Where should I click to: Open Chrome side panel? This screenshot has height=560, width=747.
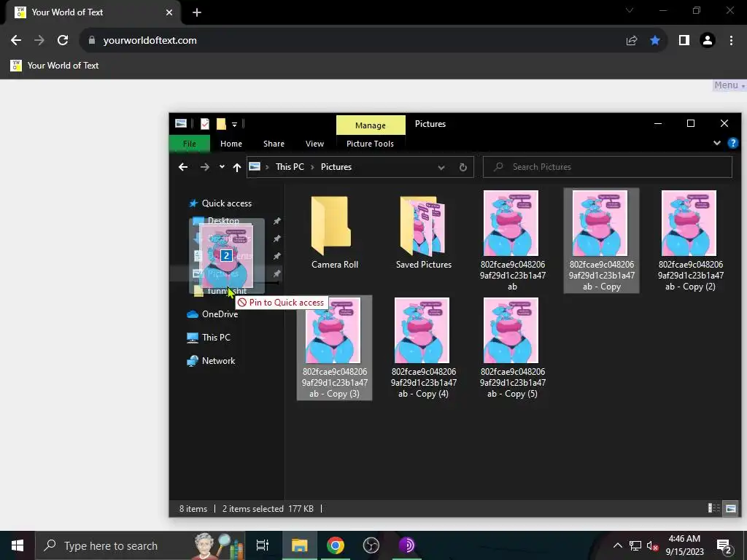684,41
